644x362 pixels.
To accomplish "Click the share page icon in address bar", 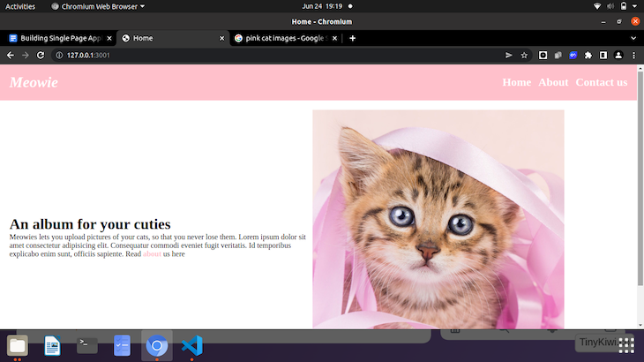I will click(x=508, y=55).
